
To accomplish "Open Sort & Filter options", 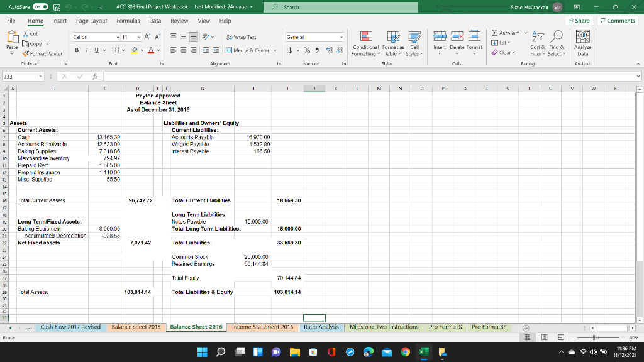I will click(x=536, y=46).
